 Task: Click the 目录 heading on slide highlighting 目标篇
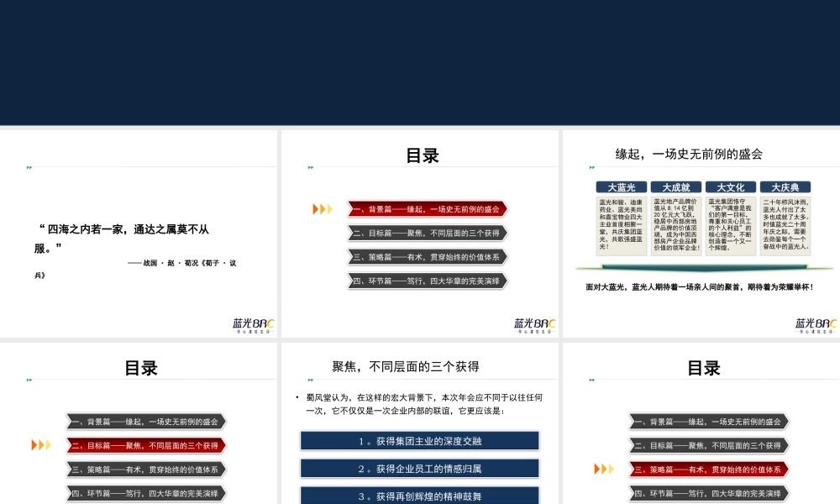141,368
